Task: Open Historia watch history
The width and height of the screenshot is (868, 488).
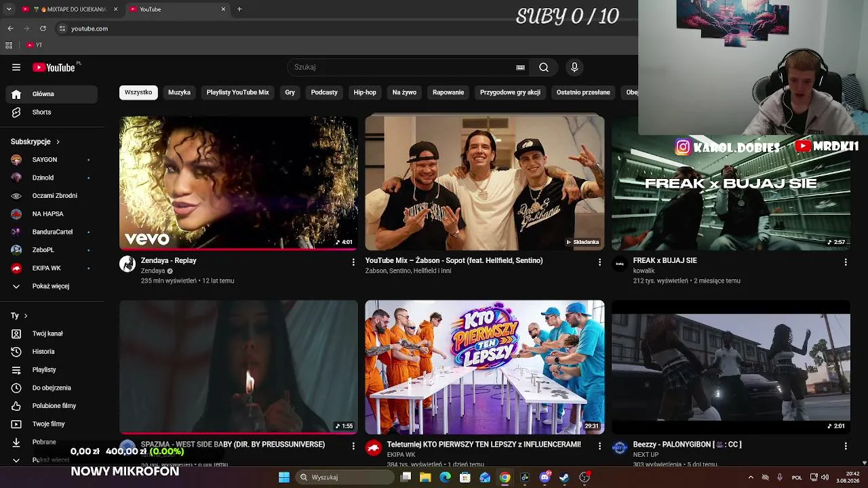Action: (52, 352)
